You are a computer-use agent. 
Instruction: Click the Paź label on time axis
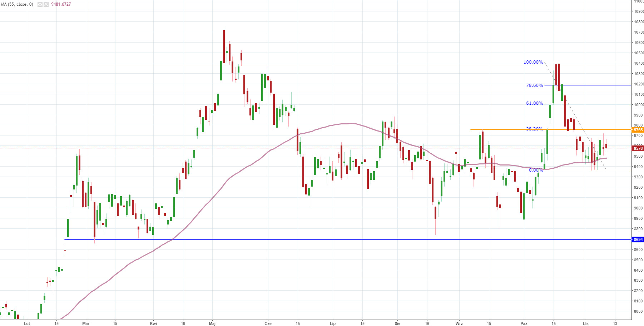[524, 323]
